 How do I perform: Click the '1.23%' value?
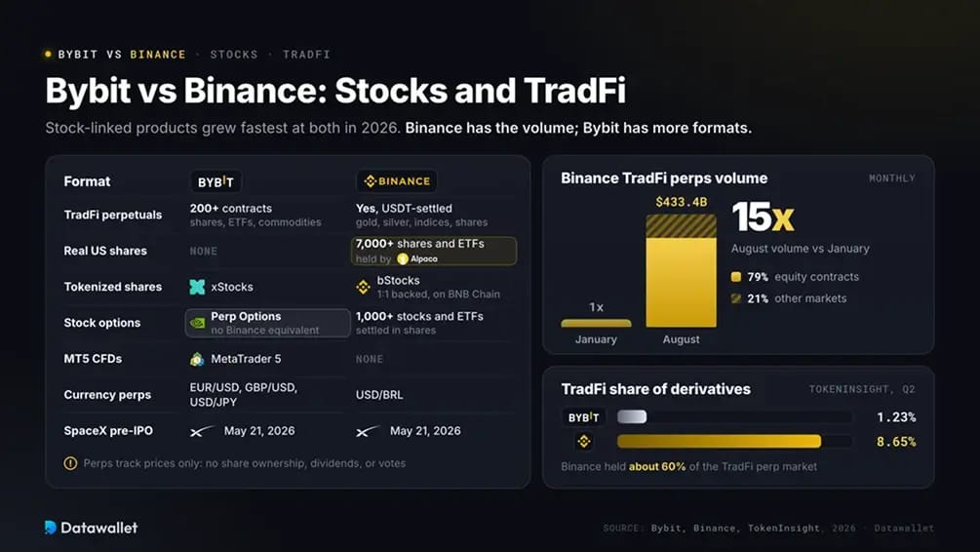pos(896,417)
